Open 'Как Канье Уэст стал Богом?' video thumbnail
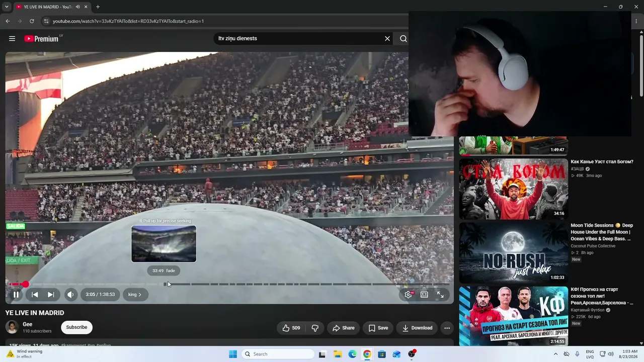The width and height of the screenshot is (644, 362). coord(513,189)
